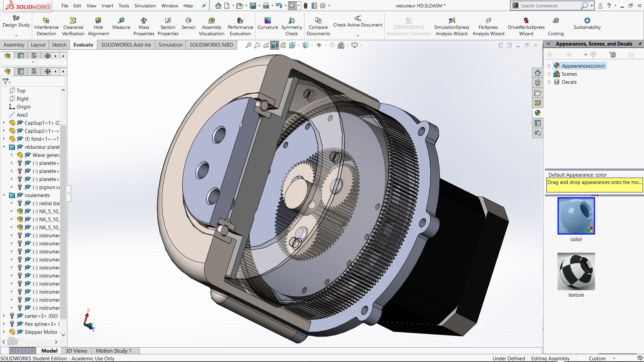Toggle the section view icon in view toolbar
Viewport: 644px width, 362px height.
[x=275, y=45]
